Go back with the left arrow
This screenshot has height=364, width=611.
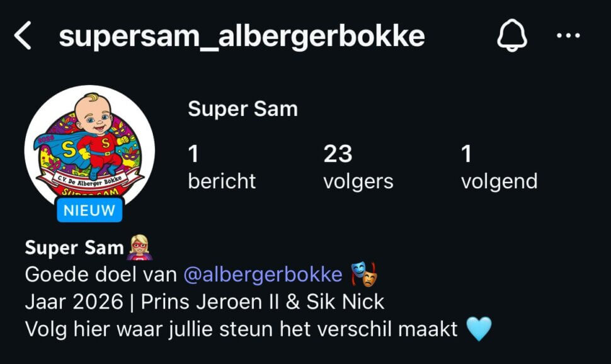click(23, 35)
